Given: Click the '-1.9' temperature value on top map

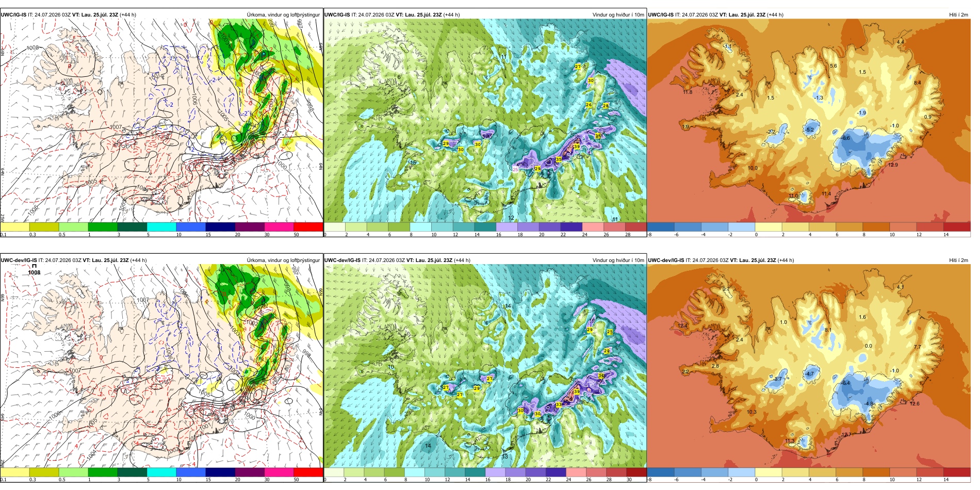Looking at the screenshot, I should (862, 112).
